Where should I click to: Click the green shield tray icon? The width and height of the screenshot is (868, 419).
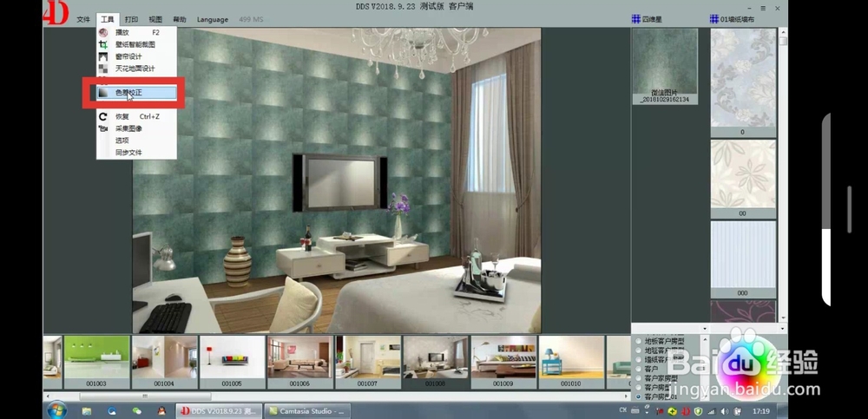(x=698, y=411)
